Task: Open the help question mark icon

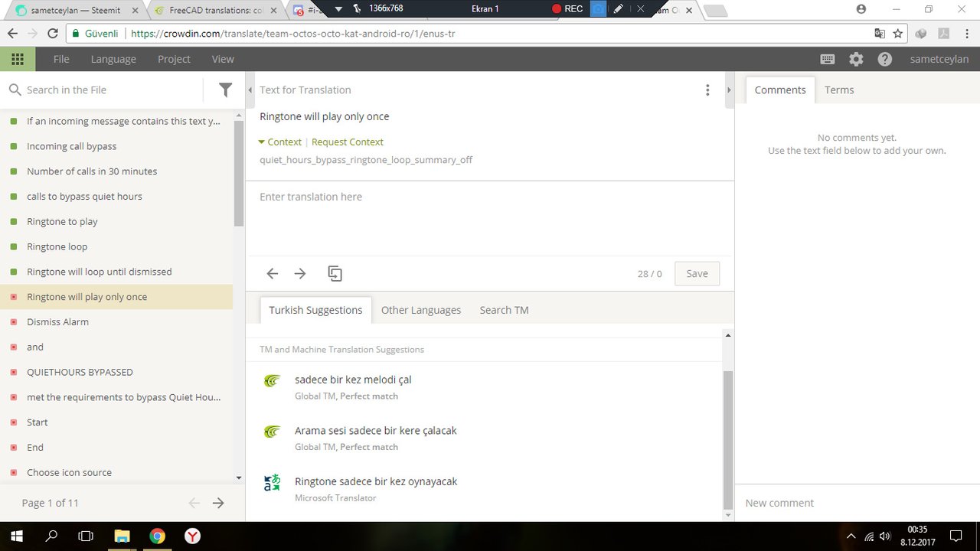Action: click(884, 59)
